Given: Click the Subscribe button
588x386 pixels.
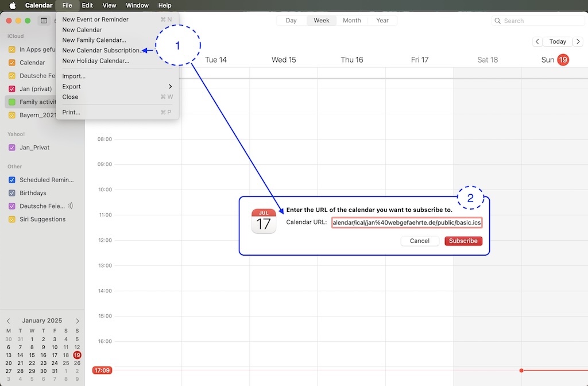Looking at the screenshot, I should [463, 241].
